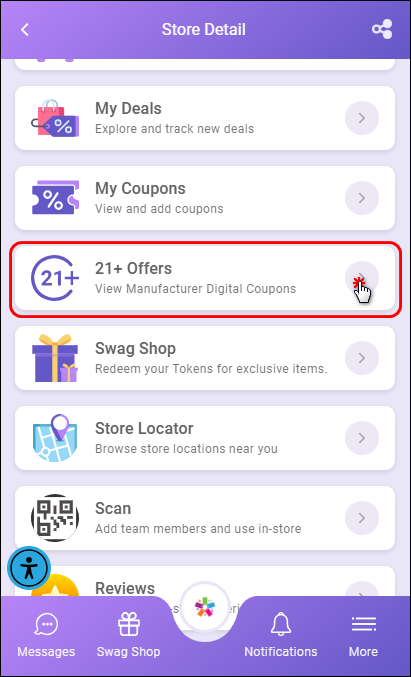Open 21+ Offers via its chevron
Screen dimensions: 411x677
pyautogui.click(x=362, y=278)
